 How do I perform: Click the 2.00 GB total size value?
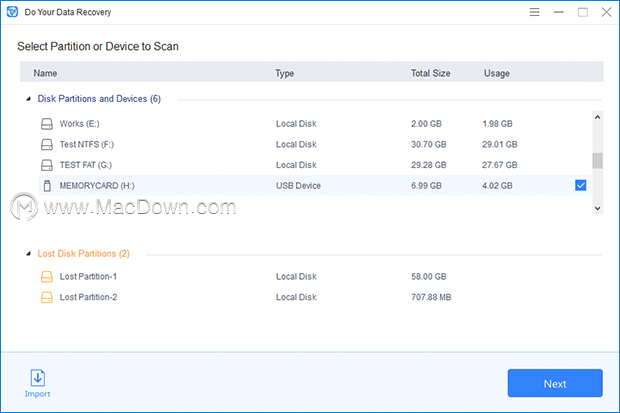[426, 124]
